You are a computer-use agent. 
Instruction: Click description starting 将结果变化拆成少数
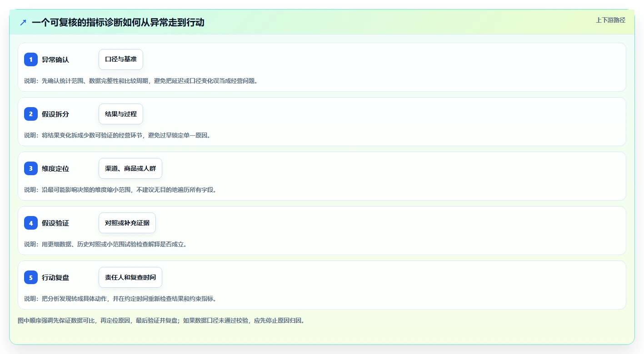117,135
